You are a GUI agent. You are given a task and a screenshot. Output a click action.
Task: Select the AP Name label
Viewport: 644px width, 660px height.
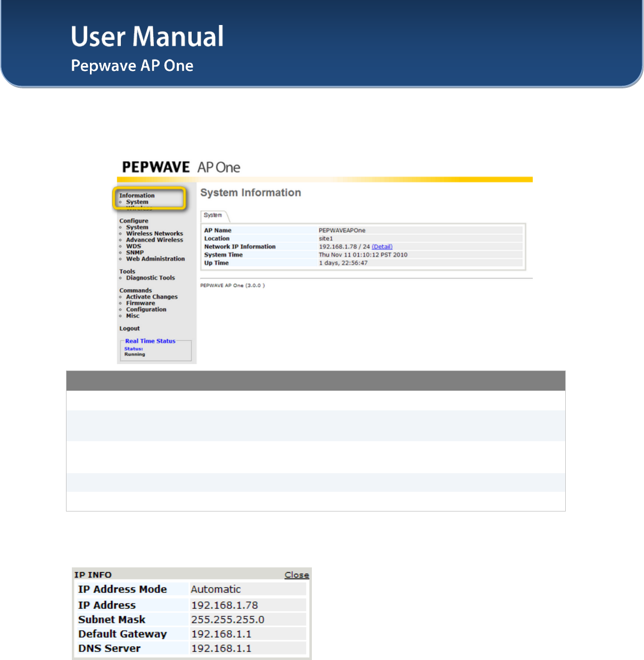pyautogui.click(x=218, y=230)
